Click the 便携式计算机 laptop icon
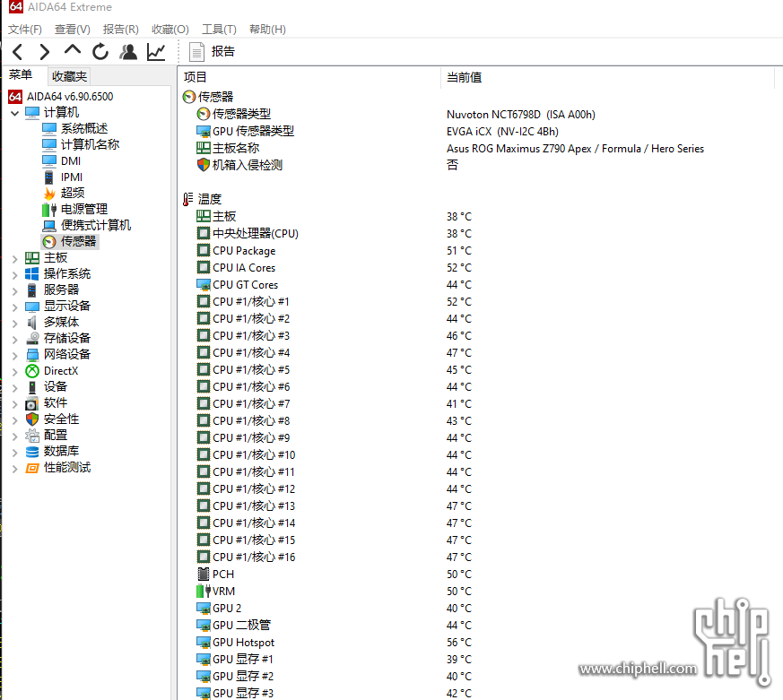 point(49,226)
